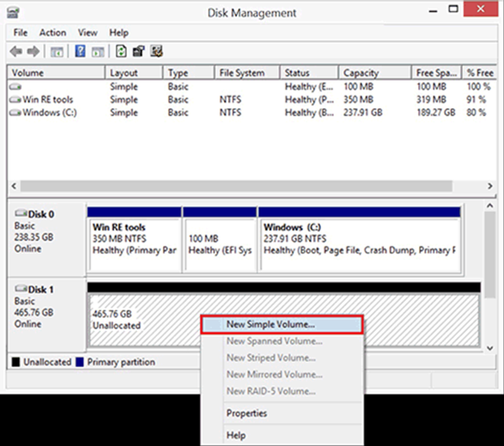Click the volume icon of the unnamed 100 MB row
The width and height of the screenshot is (504, 446).
(x=15, y=87)
